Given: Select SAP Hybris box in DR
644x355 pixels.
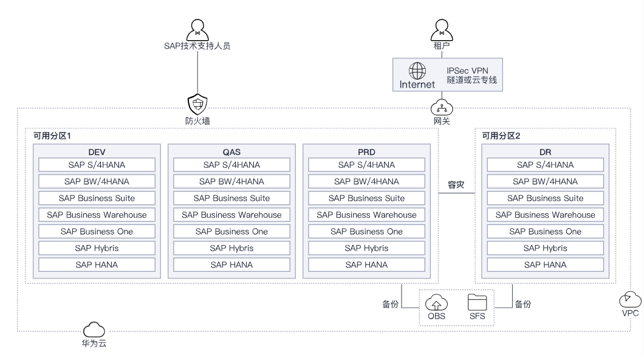Looking at the screenshot, I should [x=546, y=248].
